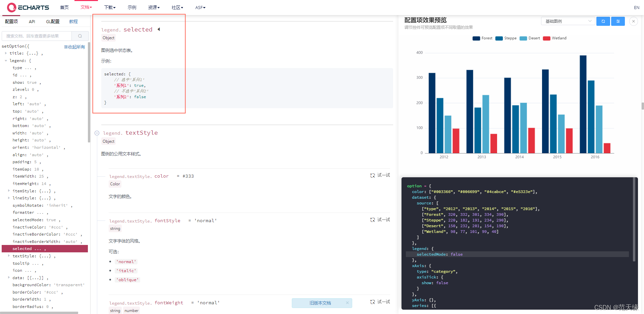The height and width of the screenshot is (314, 644).
Task: Open the 社区 dropdown menu
Action: pyautogui.click(x=177, y=7)
